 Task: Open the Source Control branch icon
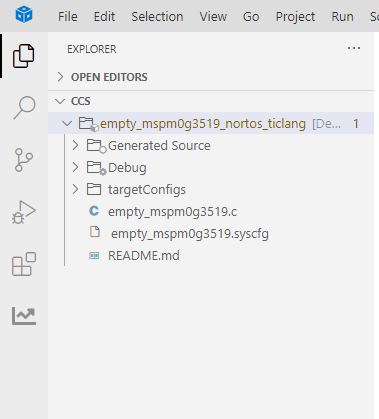24,160
